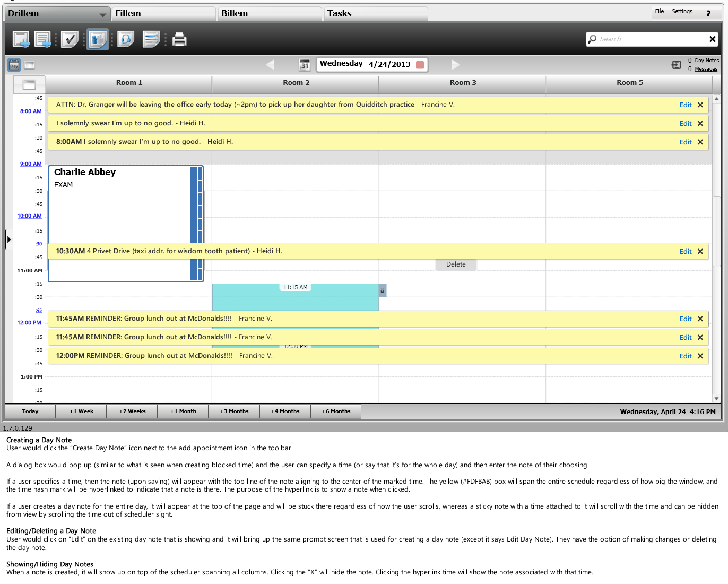Jump ahead +1 Week

(81, 411)
